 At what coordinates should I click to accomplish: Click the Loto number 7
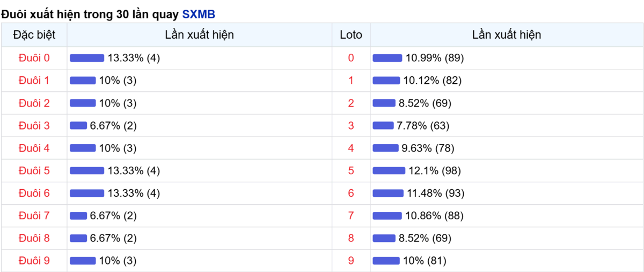(351, 216)
